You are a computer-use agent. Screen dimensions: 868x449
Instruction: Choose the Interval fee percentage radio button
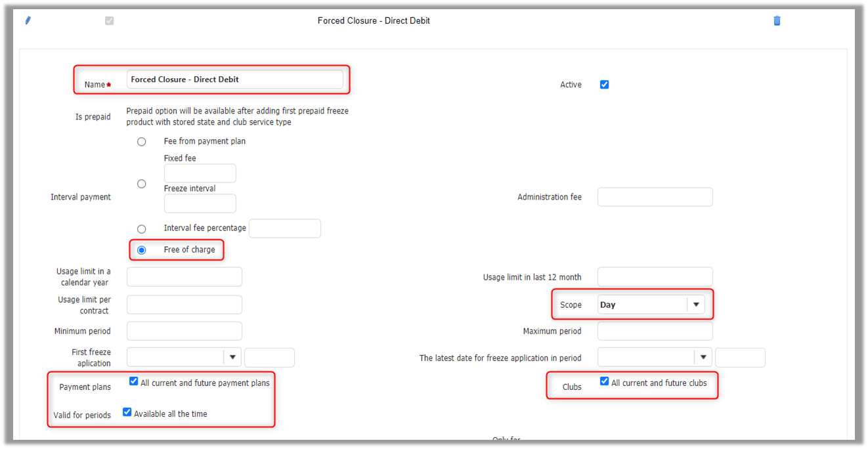click(x=142, y=229)
